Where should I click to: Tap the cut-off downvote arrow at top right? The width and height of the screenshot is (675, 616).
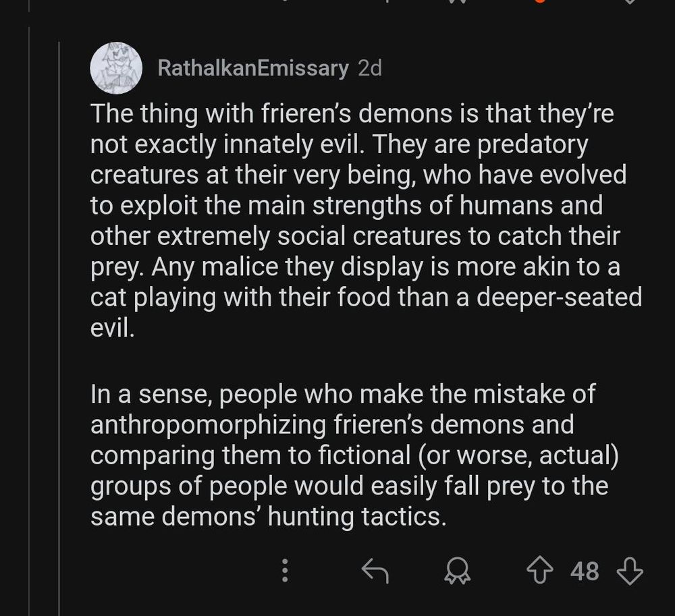click(x=629, y=2)
